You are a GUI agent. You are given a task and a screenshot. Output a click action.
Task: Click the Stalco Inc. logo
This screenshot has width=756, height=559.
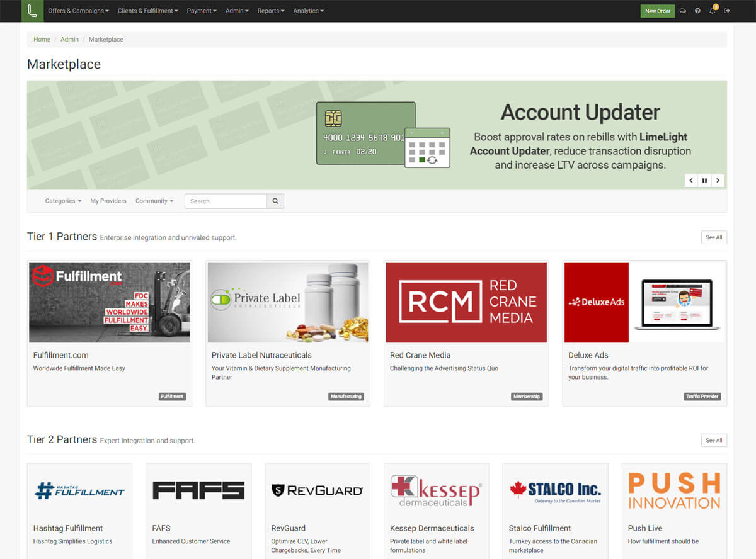coord(556,490)
